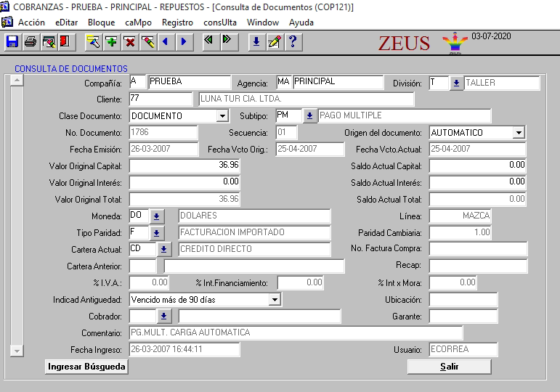Open list of values for Moneda
This screenshot has height=392, width=560.
(157, 216)
